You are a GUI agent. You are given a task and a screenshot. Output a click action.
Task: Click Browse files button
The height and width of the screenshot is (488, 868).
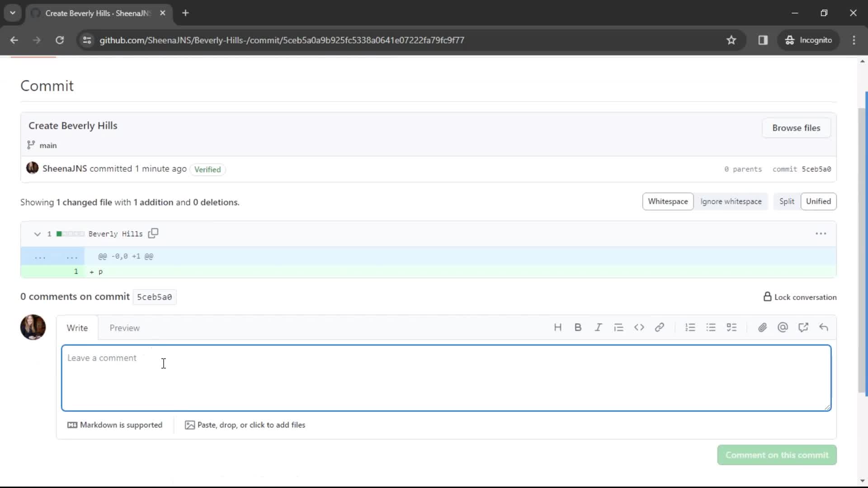[797, 127]
